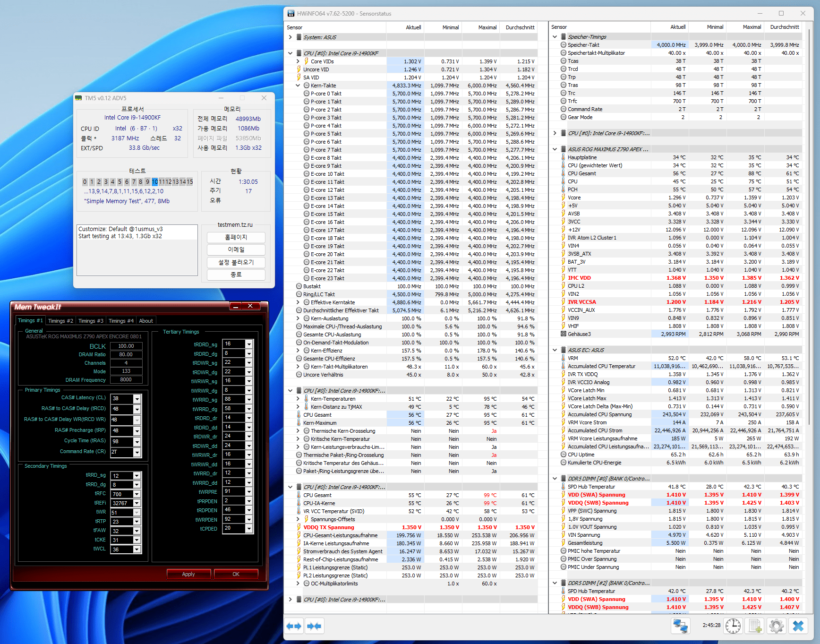820x644 pixels.
Task: Click the Apply button in MemTweakIt
Action: tap(188, 574)
